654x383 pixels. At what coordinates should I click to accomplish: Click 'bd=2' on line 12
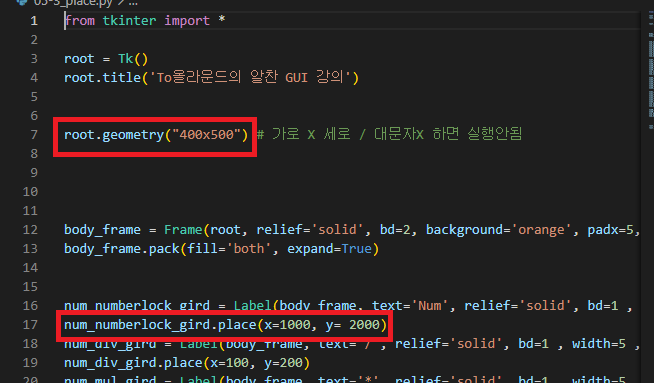pos(395,230)
